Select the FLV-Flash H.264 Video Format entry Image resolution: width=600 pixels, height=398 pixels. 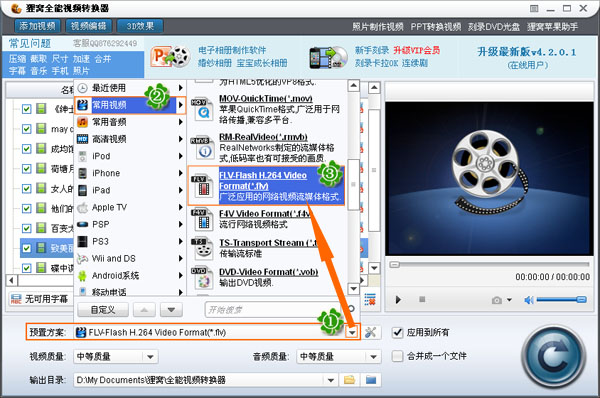tap(266, 186)
